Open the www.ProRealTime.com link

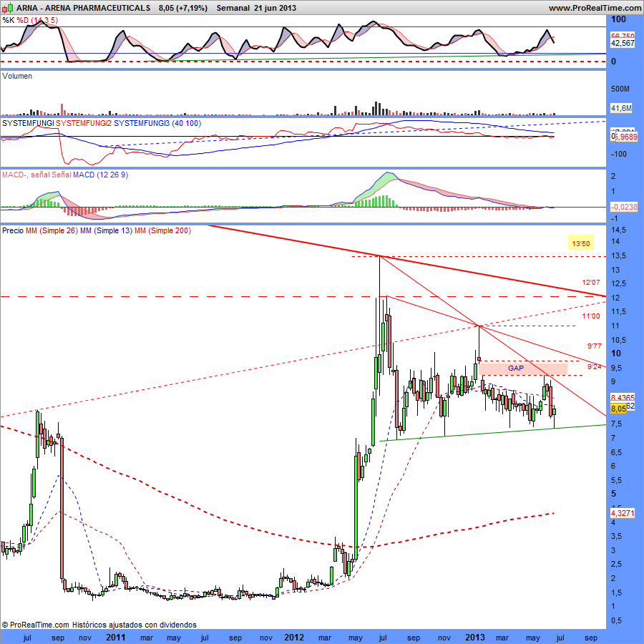(x=595, y=8)
